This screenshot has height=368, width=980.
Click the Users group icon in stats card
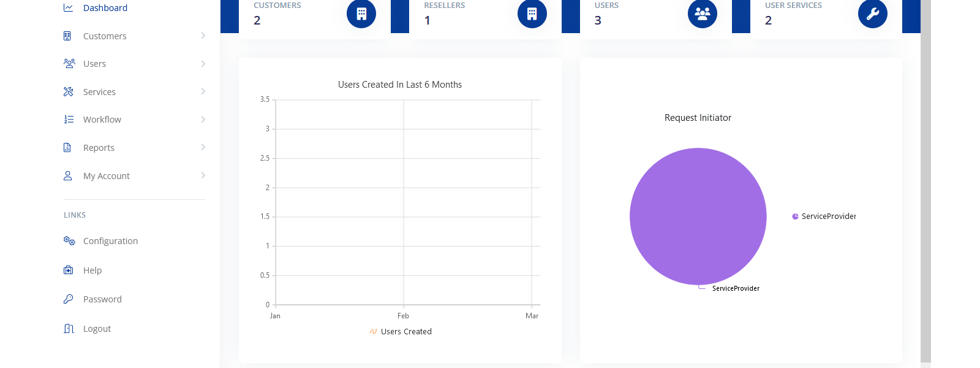pyautogui.click(x=702, y=14)
